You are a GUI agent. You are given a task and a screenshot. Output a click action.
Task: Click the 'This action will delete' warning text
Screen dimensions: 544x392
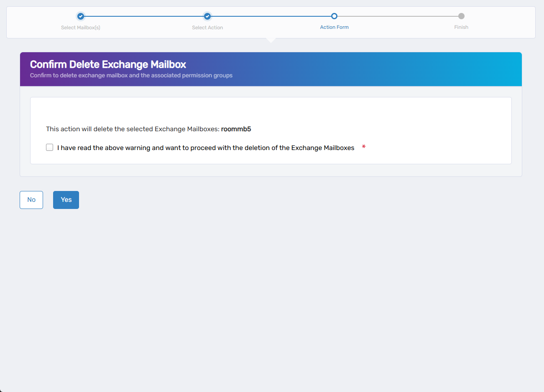[133, 129]
